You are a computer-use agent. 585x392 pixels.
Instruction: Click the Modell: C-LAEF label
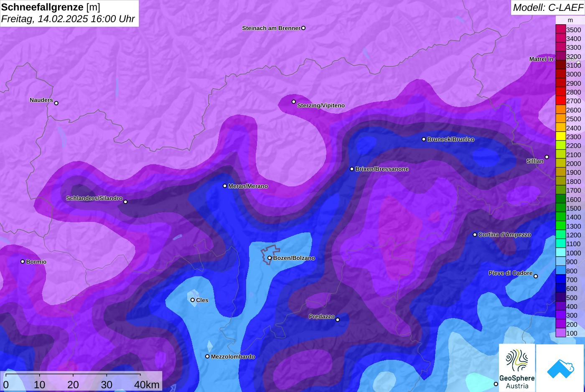[x=548, y=8]
